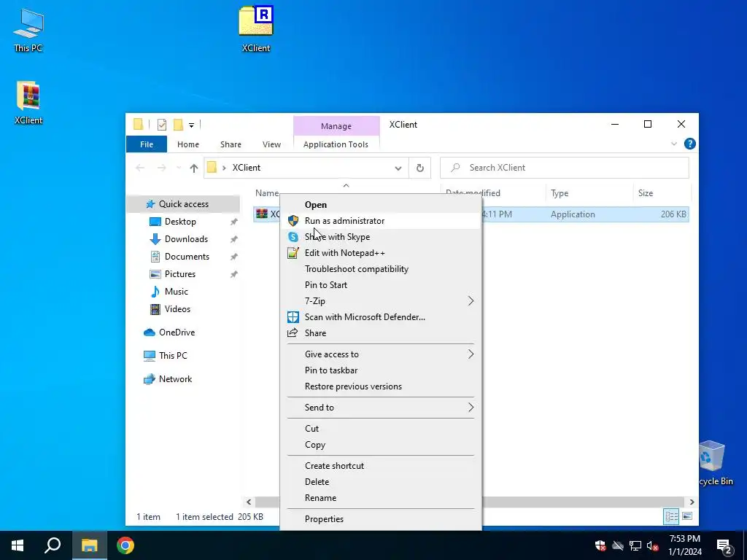Choose Troubleshoot compatibility
Screen dimensions: 747x560
381,269
